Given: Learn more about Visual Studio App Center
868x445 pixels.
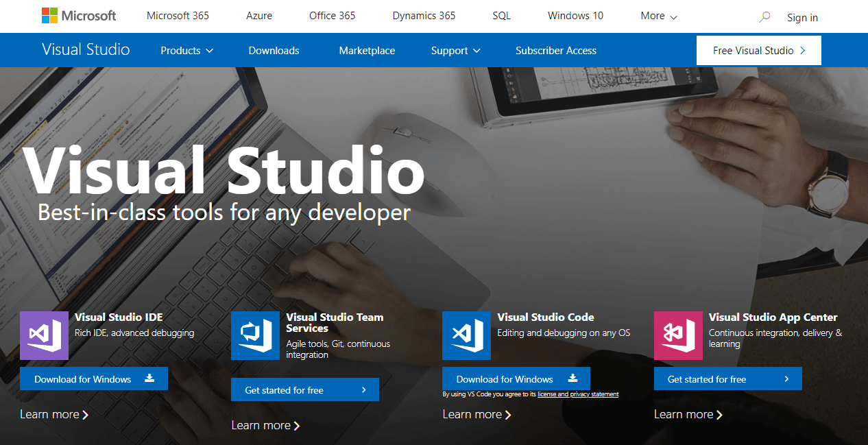Looking at the screenshot, I should click(x=688, y=414).
